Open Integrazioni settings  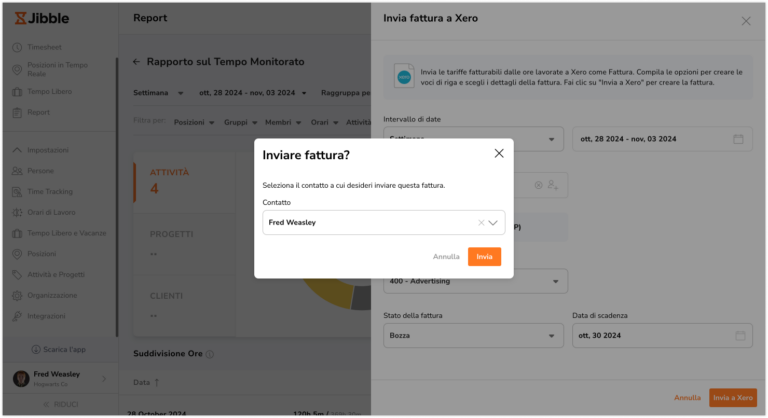46,316
